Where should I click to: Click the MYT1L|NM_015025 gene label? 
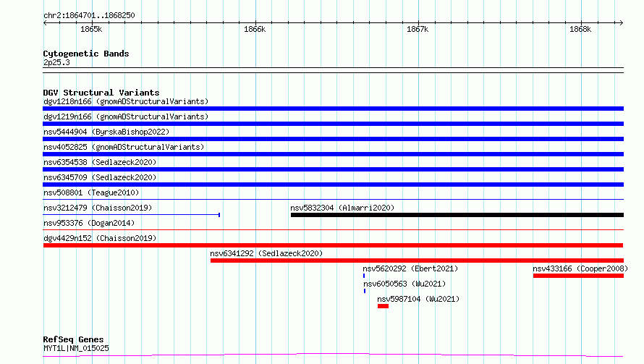pyautogui.click(x=76, y=348)
